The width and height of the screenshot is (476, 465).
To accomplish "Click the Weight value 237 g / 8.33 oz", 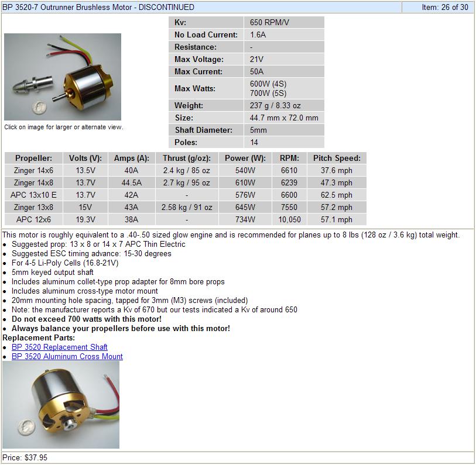I will [275, 105].
